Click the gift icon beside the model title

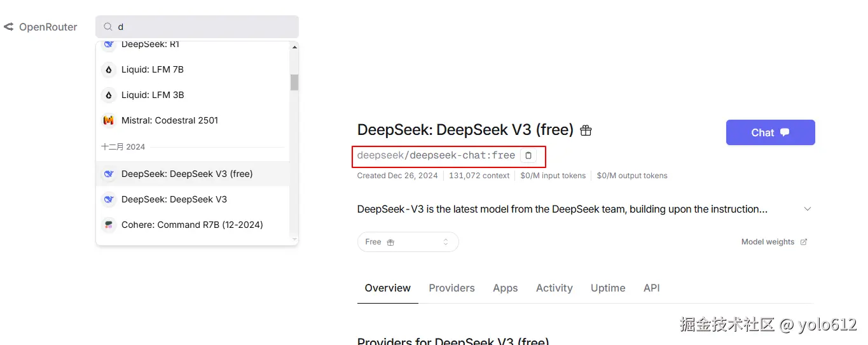pyautogui.click(x=586, y=130)
